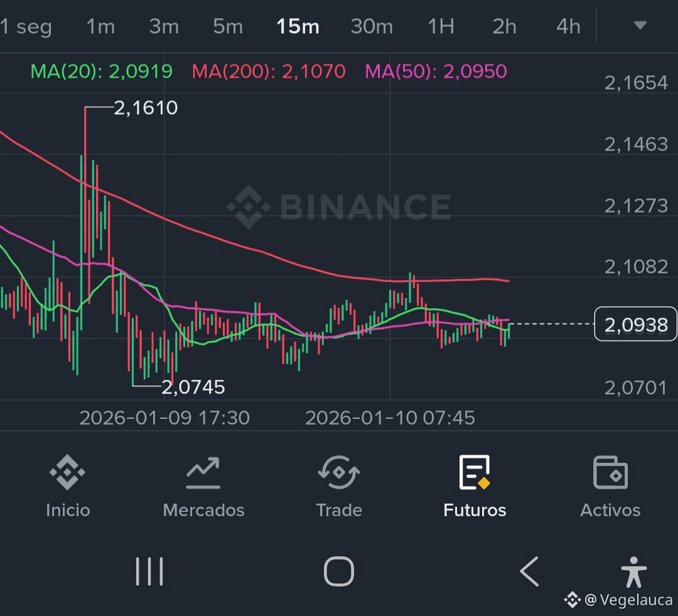This screenshot has width=678, height=616.
Task: Tap the accessibility figure icon
Action: click(633, 571)
